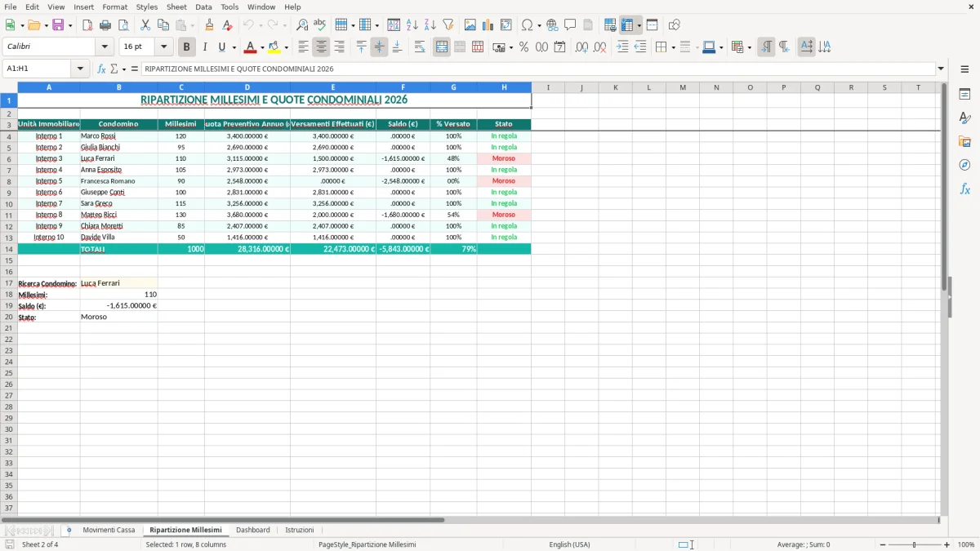Toggle Bold formatting

pos(187,47)
